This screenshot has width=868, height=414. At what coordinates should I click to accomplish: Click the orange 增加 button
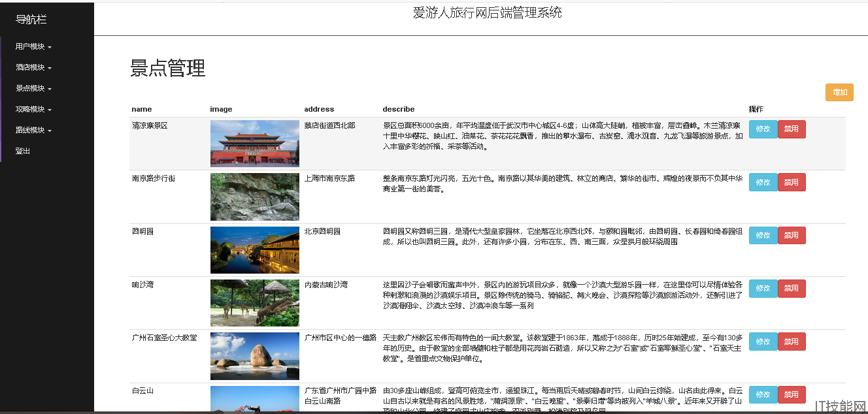pyautogui.click(x=839, y=93)
